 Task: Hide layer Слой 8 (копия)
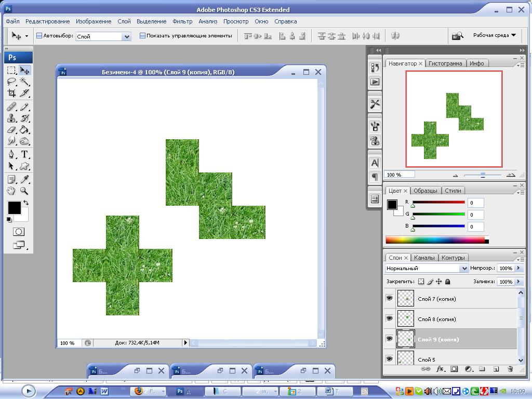click(x=390, y=318)
